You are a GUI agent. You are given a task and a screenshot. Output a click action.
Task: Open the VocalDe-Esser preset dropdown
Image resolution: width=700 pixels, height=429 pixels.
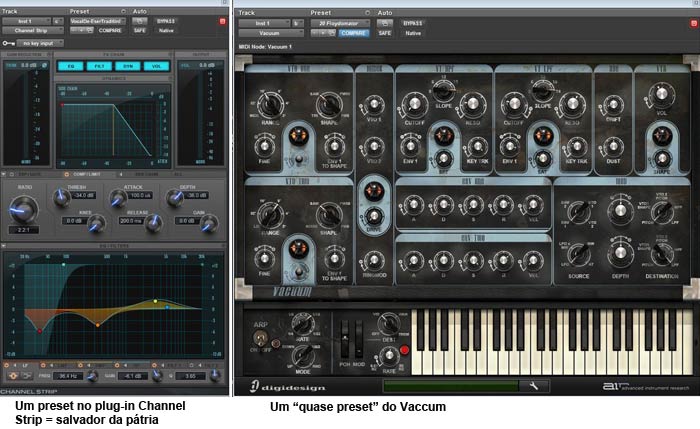point(97,21)
